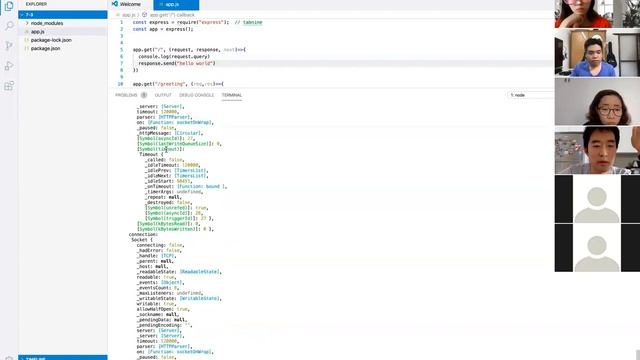Select lower blank avatar participant tile
Viewport: 640px width, 360px height.
point(597,248)
